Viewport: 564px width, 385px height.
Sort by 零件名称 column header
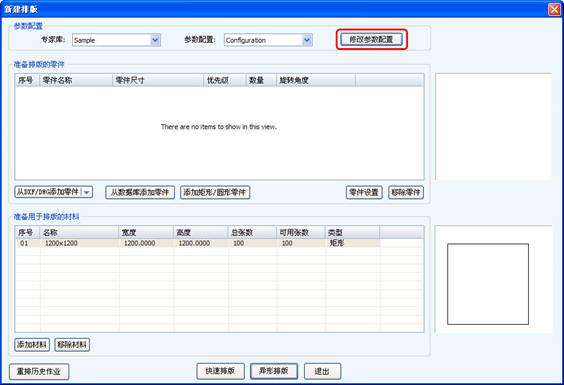tap(76, 80)
